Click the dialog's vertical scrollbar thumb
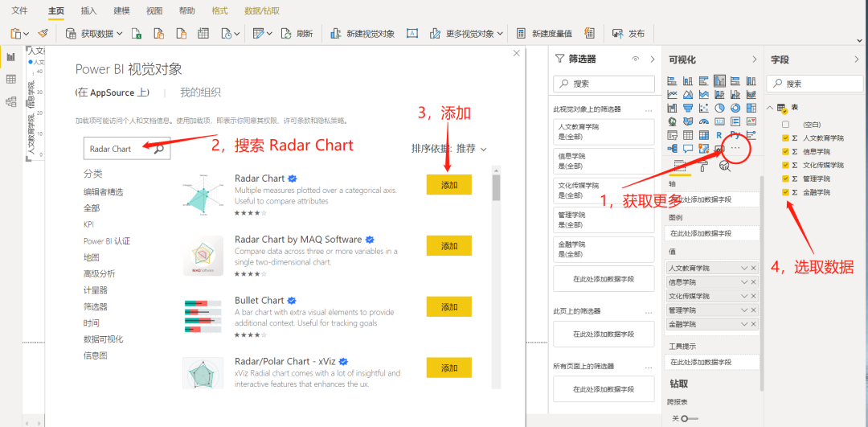This screenshot has height=427, width=868. pos(496,187)
